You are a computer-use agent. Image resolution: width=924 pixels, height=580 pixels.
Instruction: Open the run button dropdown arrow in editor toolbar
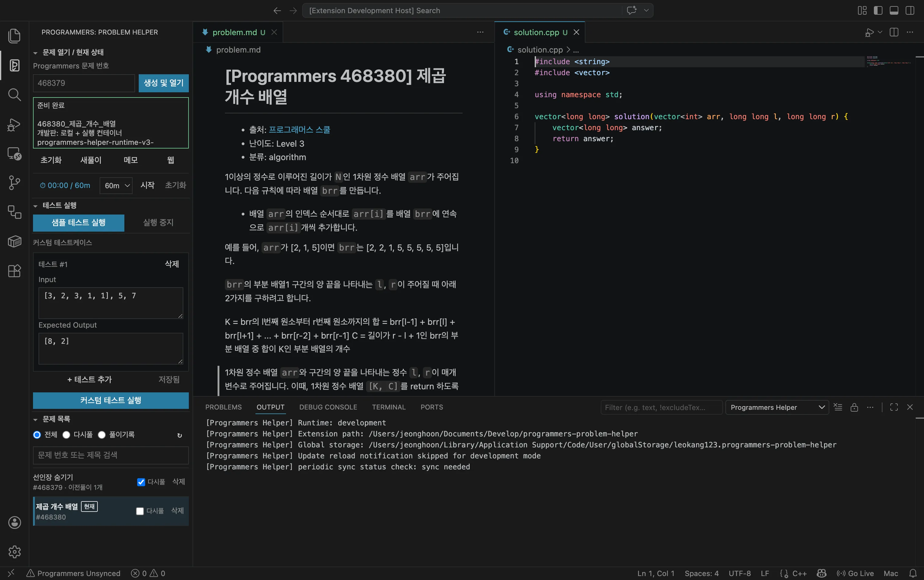click(880, 32)
